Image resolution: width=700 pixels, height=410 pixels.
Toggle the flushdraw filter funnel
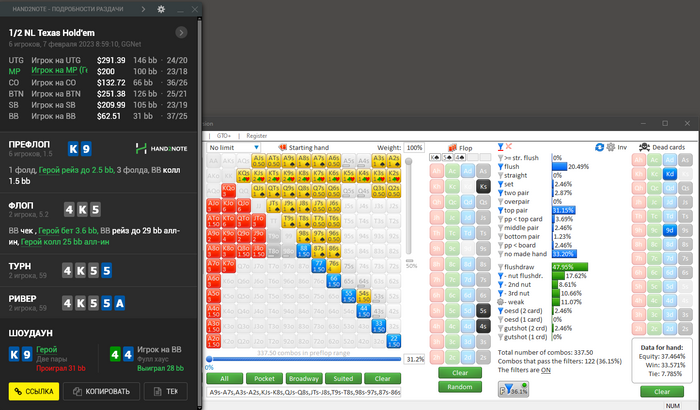[x=500, y=267]
